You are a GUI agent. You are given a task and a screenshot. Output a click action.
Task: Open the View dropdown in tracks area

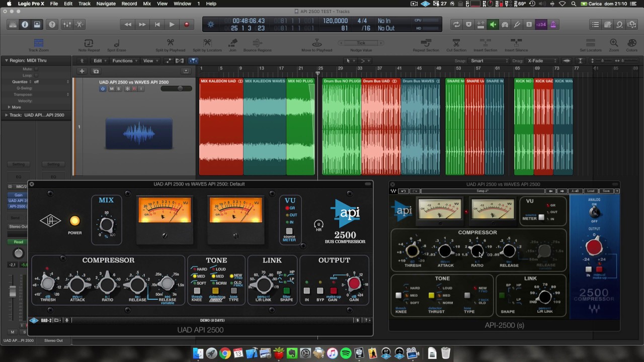point(150,61)
